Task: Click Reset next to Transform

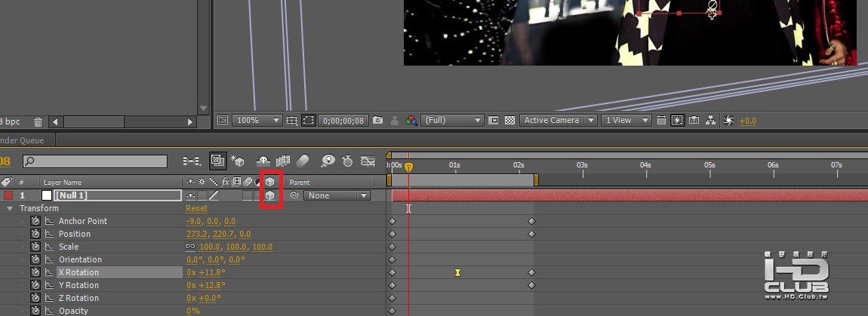Action: click(x=196, y=209)
